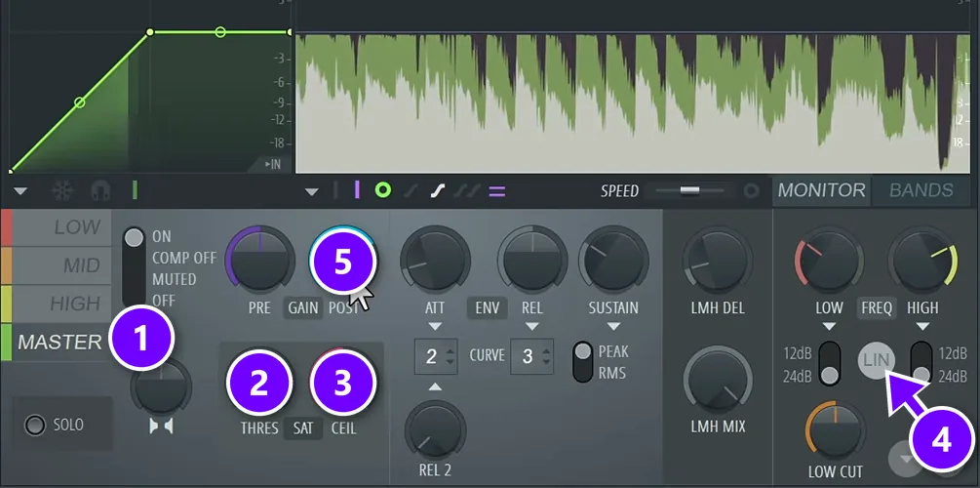Screen dimensions: 980x488
Task: Click the magnet snap icon on envelope toolbar
Action: click(x=100, y=191)
